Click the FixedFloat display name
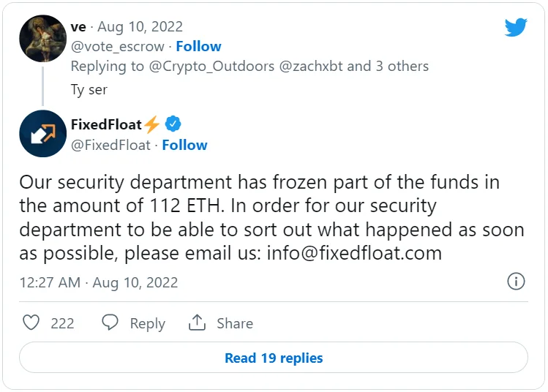548x392 pixels. 106,124
